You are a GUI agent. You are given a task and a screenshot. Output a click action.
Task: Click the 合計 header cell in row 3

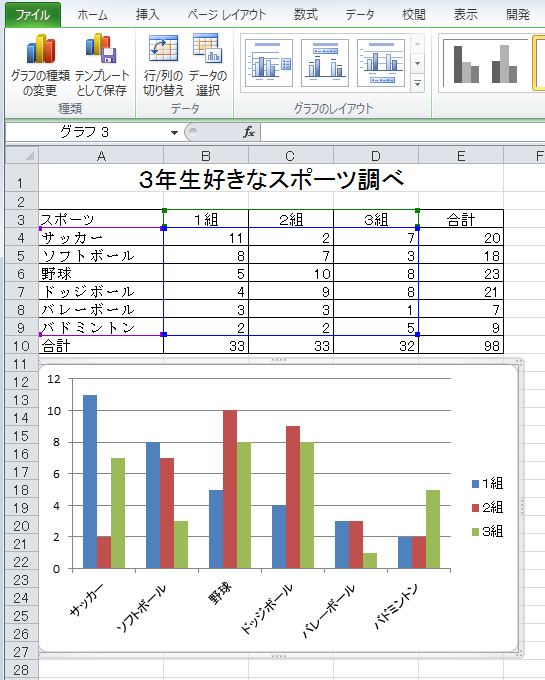461,219
